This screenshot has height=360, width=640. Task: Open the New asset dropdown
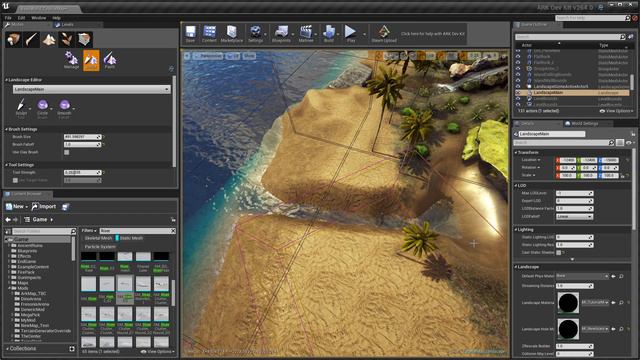[17, 207]
